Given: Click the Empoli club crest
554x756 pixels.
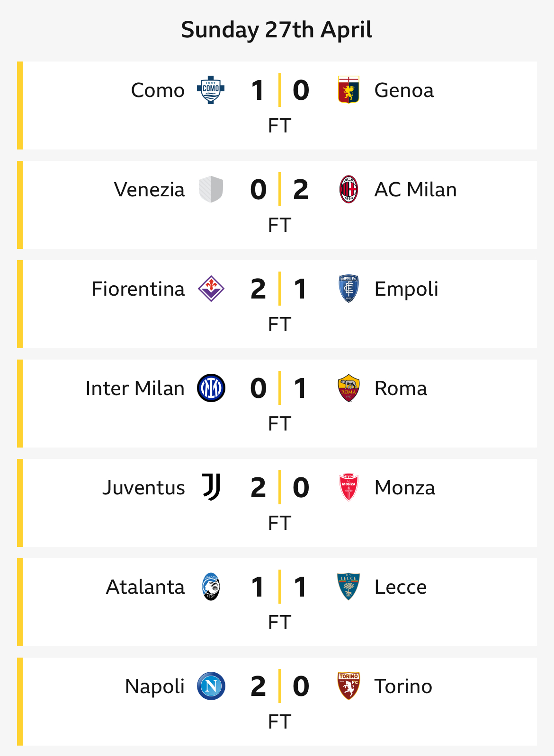Looking at the screenshot, I should [348, 289].
